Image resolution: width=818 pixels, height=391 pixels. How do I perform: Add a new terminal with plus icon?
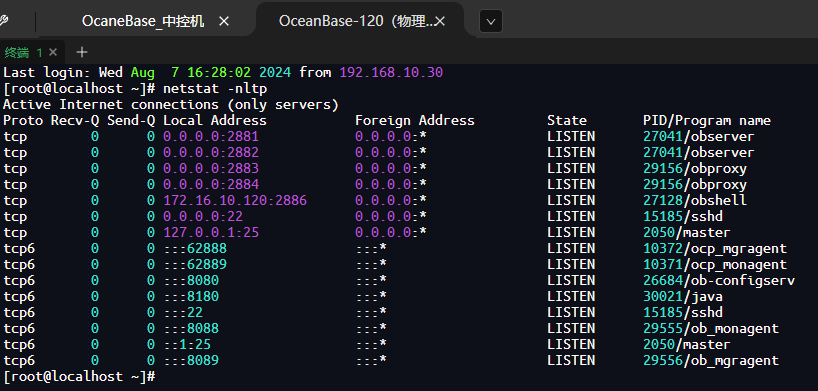click(81, 52)
